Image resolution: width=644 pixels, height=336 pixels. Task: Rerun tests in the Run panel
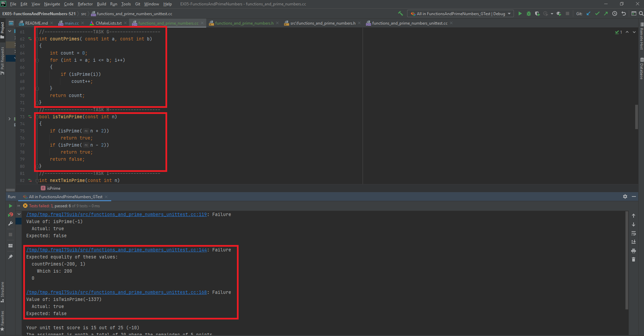10,206
